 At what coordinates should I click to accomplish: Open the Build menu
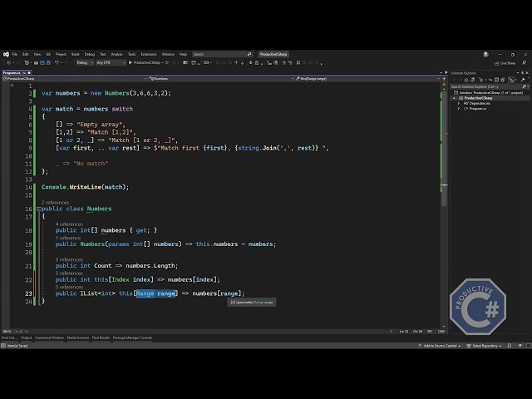click(76, 54)
